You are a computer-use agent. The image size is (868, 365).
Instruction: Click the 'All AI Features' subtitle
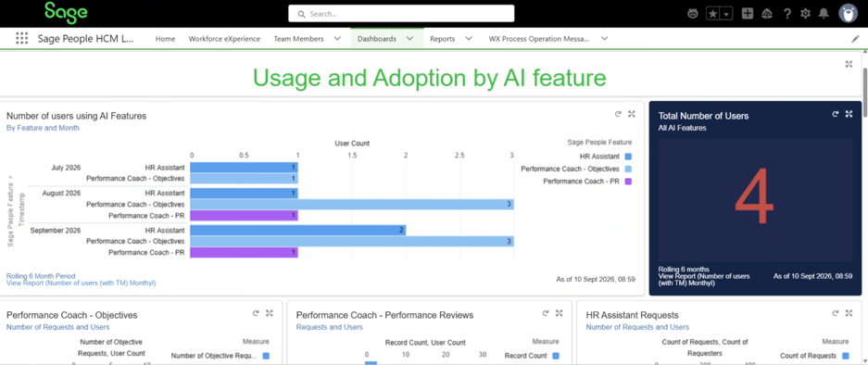pyautogui.click(x=682, y=128)
